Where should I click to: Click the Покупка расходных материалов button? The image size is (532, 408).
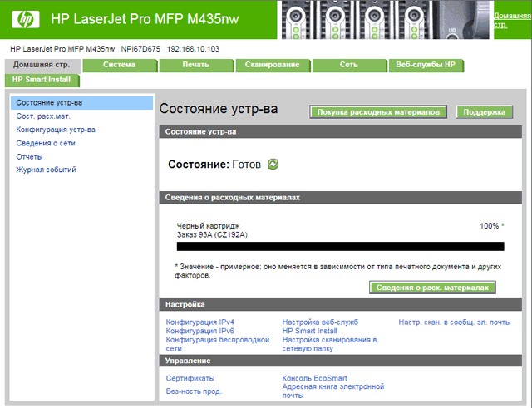378,112
